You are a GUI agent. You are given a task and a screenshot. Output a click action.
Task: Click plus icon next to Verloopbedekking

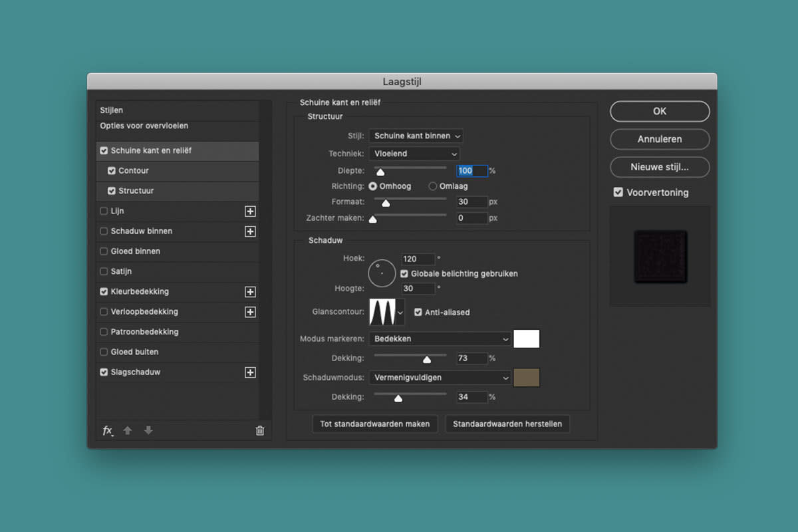click(250, 312)
